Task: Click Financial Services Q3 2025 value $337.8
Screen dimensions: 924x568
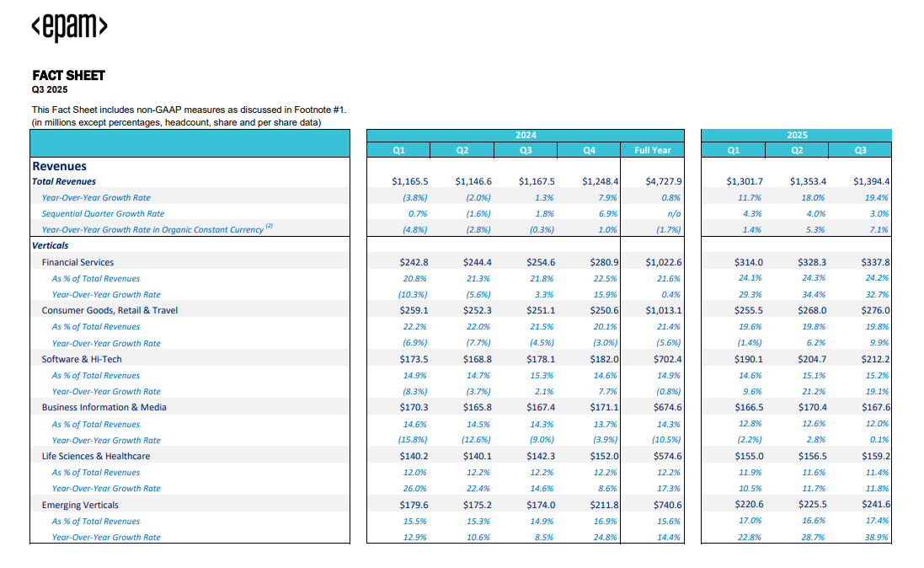Action: (x=876, y=262)
